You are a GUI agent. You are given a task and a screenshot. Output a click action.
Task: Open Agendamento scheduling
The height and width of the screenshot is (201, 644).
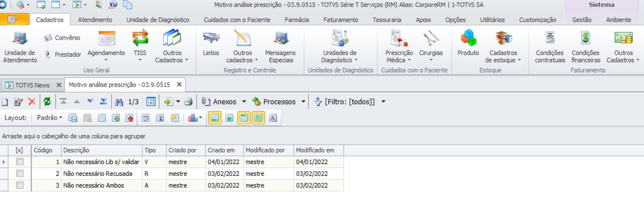click(x=106, y=46)
